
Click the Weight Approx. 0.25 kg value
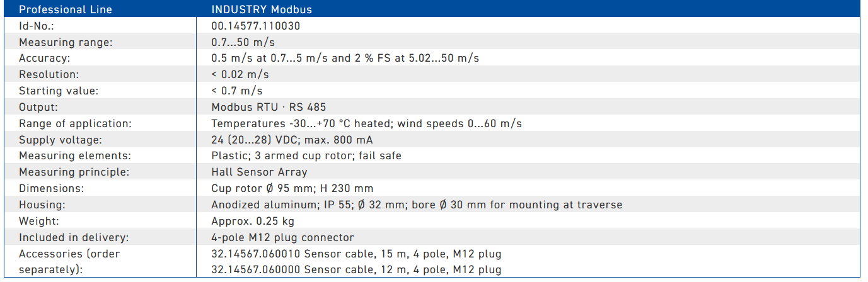[253, 221]
